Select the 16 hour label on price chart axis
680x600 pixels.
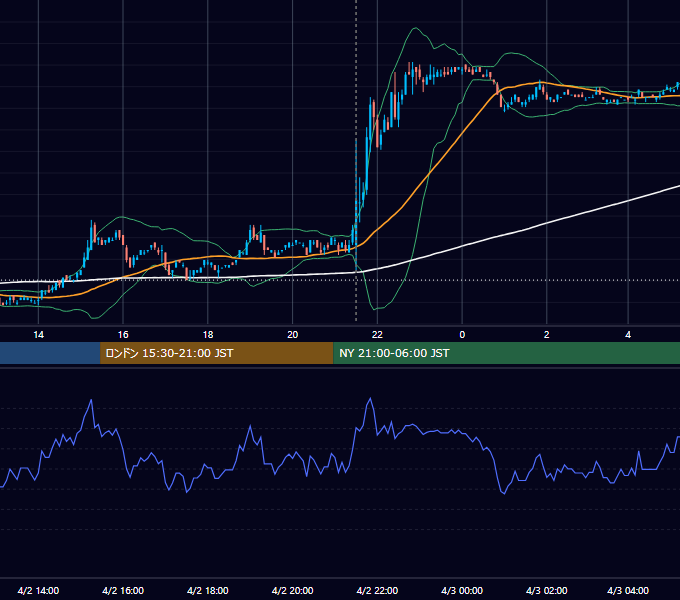click(x=123, y=335)
